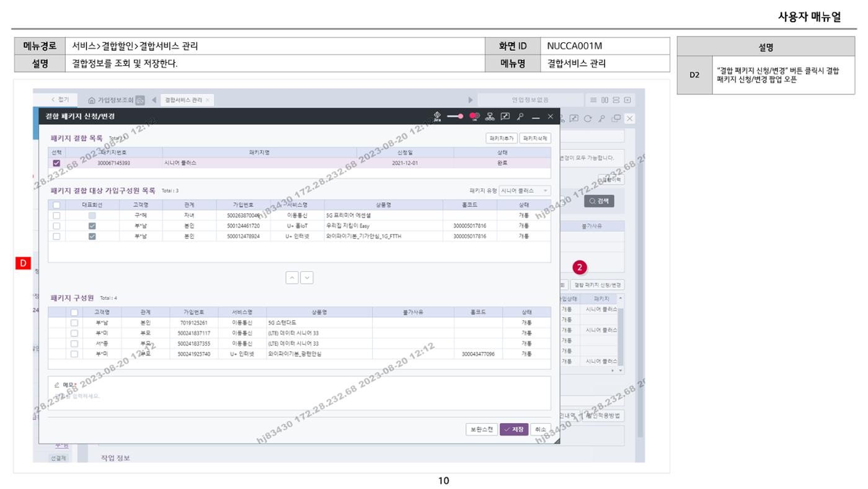This screenshot has width=868, height=489.
Task: Click the purple 저장 button
Action: click(514, 429)
